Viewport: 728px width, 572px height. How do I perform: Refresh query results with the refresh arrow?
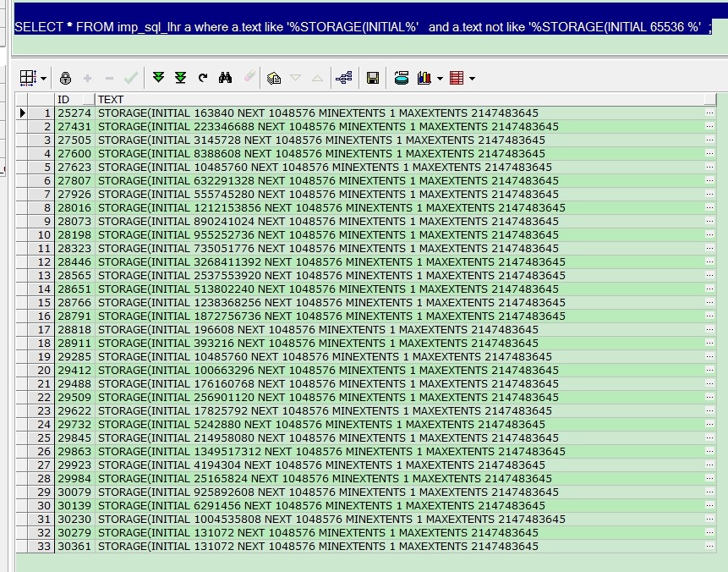click(x=203, y=78)
